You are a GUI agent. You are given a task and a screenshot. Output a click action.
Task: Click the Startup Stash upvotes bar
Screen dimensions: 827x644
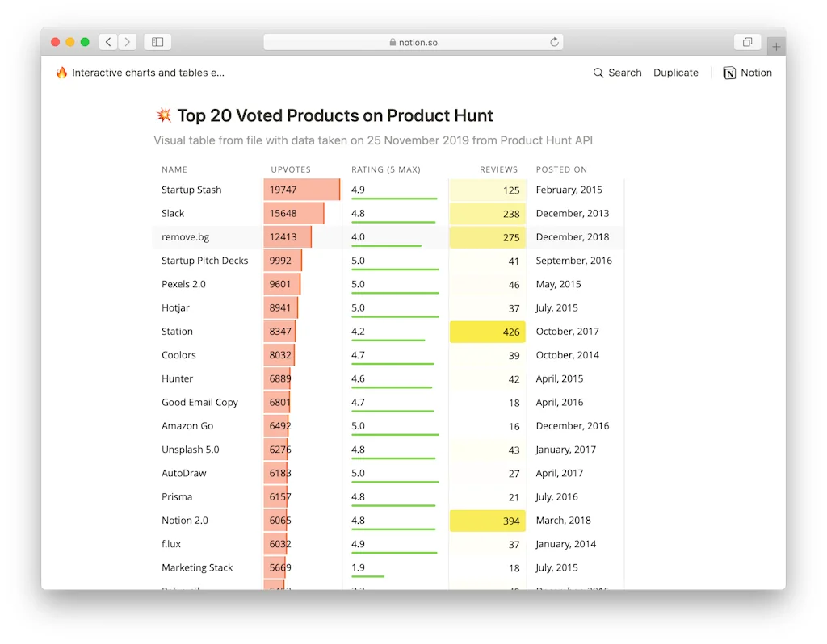pyautogui.click(x=301, y=190)
